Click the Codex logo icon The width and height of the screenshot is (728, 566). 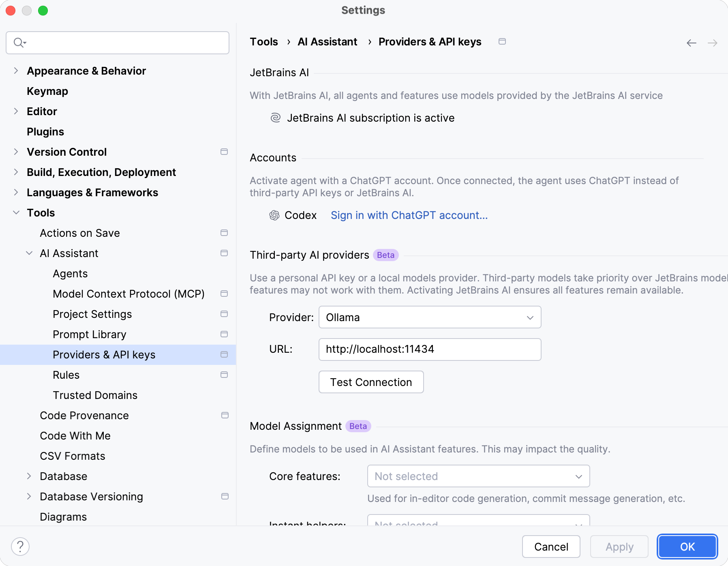coord(274,215)
